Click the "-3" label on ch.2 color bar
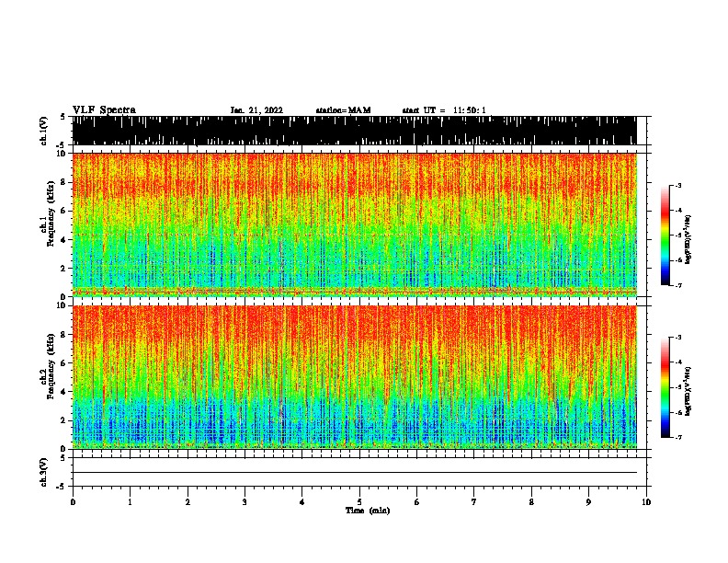This screenshot has height=563, width=728. [x=678, y=338]
